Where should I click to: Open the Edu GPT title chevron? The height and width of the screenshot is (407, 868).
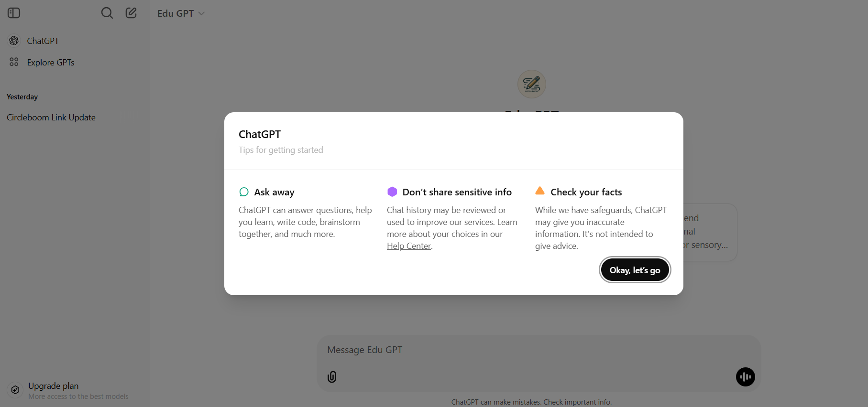[x=201, y=13]
